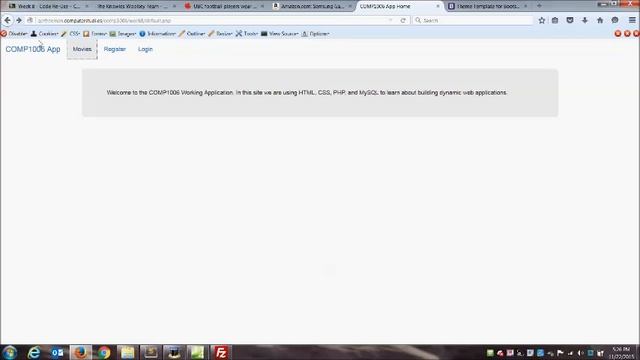Open Google Chrome from the taskbar

104,352
